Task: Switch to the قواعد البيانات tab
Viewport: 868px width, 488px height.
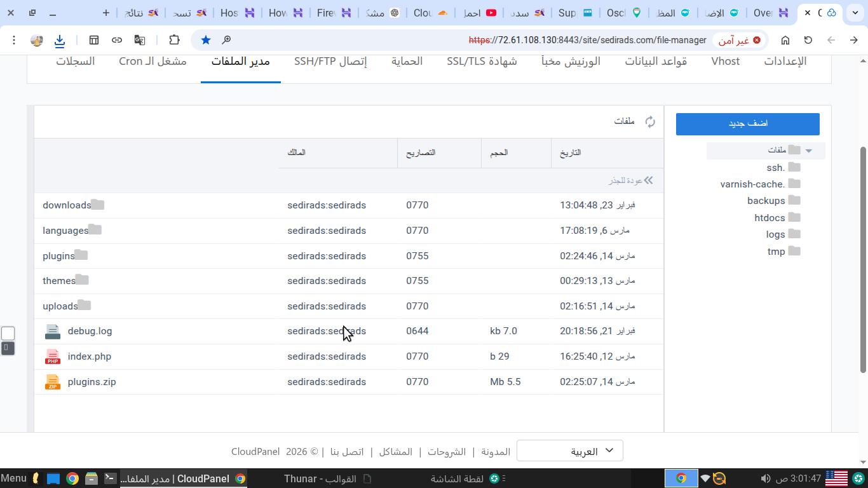Action: click(x=656, y=61)
